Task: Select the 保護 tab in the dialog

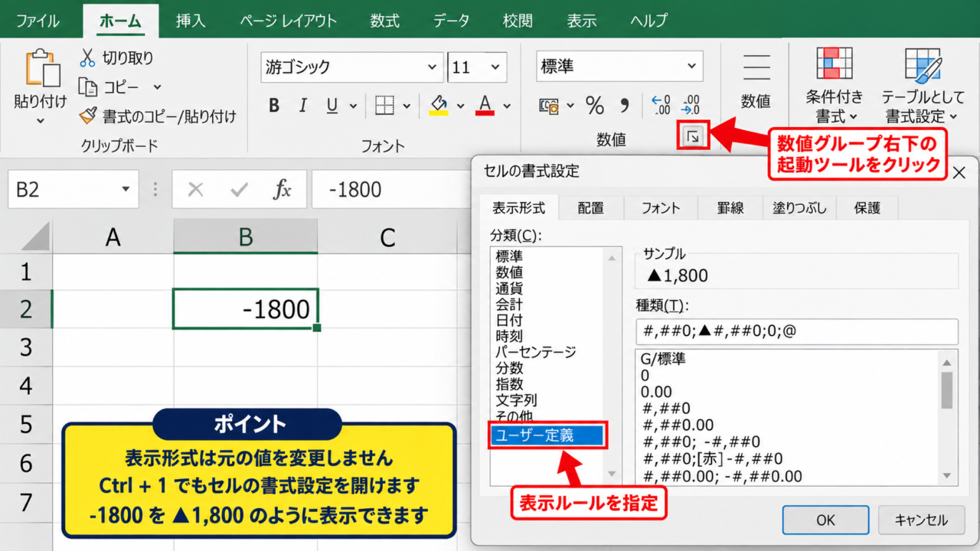Action: pyautogui.click(x=867, y=207)
